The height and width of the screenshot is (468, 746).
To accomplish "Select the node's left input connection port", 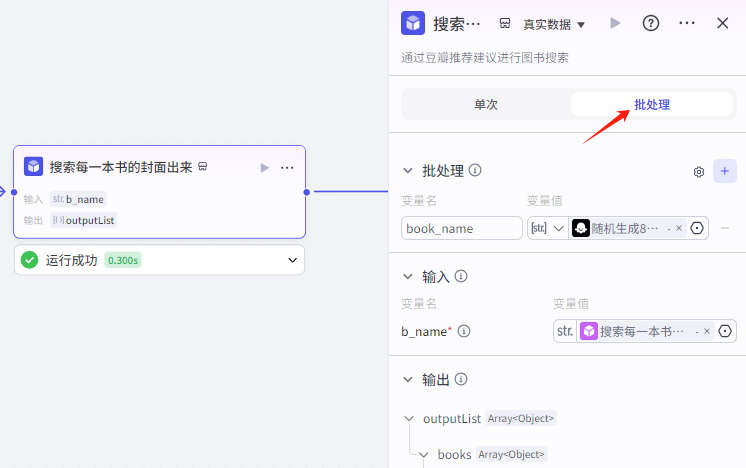I will [14, 192].
